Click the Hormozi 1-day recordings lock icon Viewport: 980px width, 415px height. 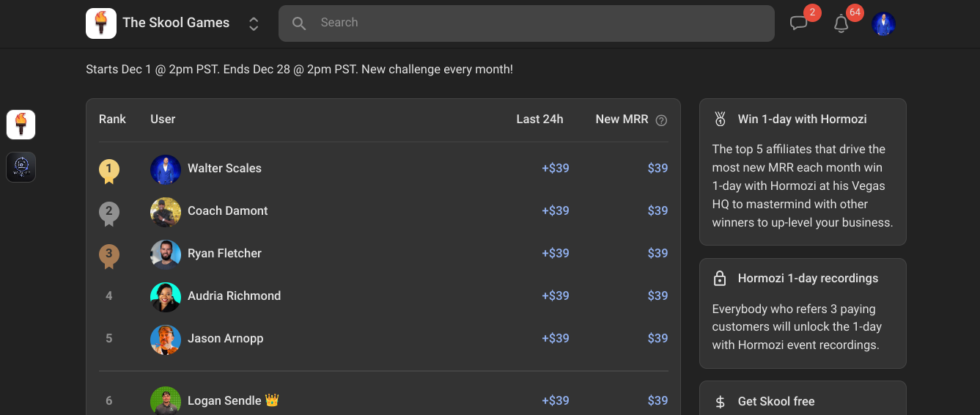[720, 279]
